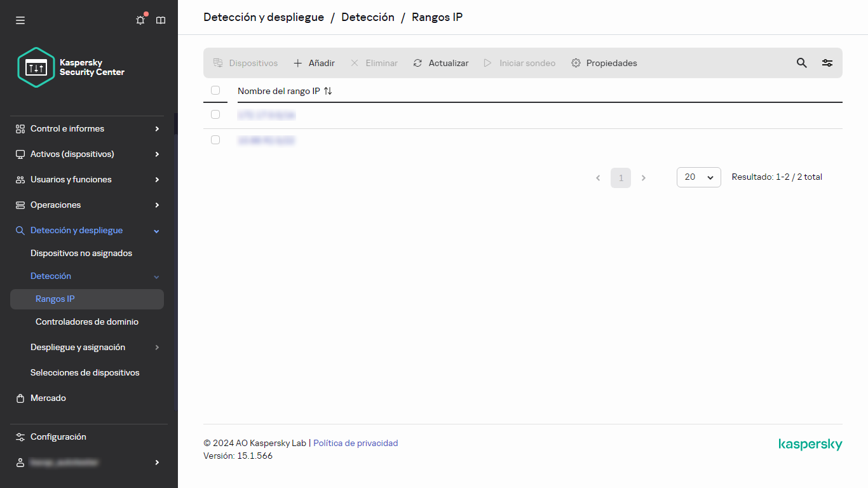868x488 pixels.
Task: Collapse the Detección section chevron
Action: click(156, 276)
